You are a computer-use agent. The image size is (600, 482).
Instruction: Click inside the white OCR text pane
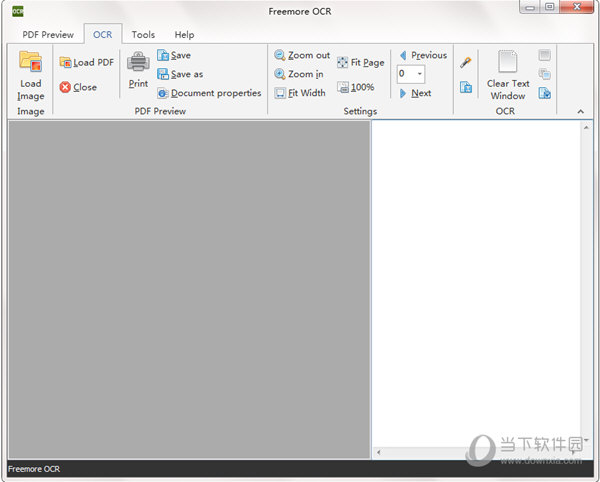tap(476, 283)
